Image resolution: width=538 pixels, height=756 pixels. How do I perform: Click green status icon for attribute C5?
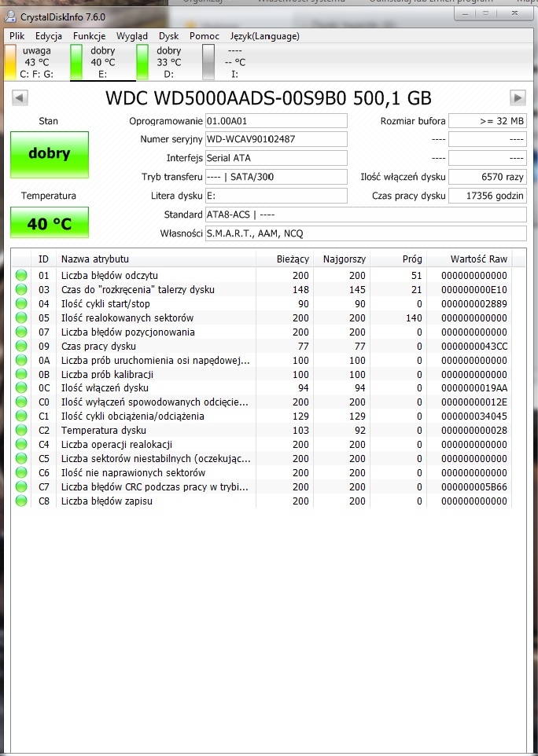pos(21,458)
